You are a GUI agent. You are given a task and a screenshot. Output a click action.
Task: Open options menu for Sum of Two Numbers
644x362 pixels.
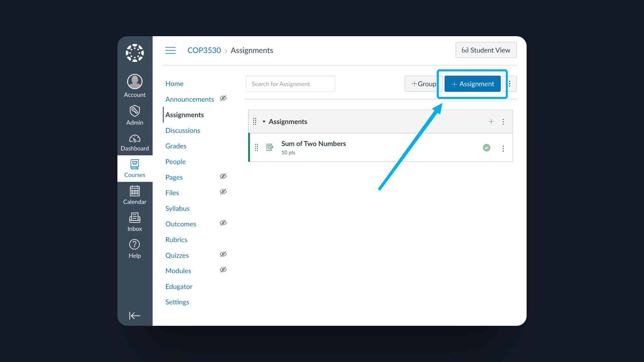point(503,148)
